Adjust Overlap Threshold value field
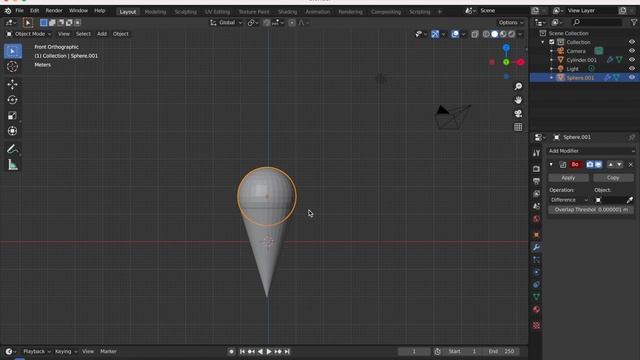Viewport: 640px width, 360px height. pyautogui.click(x=591, y=209)
